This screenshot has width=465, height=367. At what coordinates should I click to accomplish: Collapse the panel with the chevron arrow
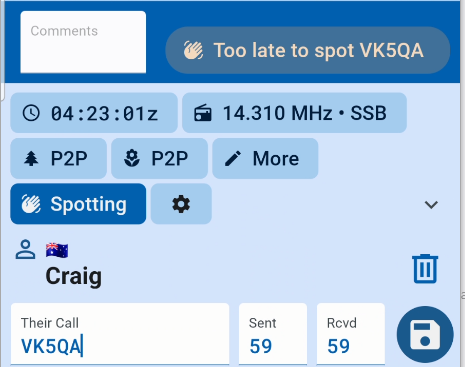pos(431,204)
